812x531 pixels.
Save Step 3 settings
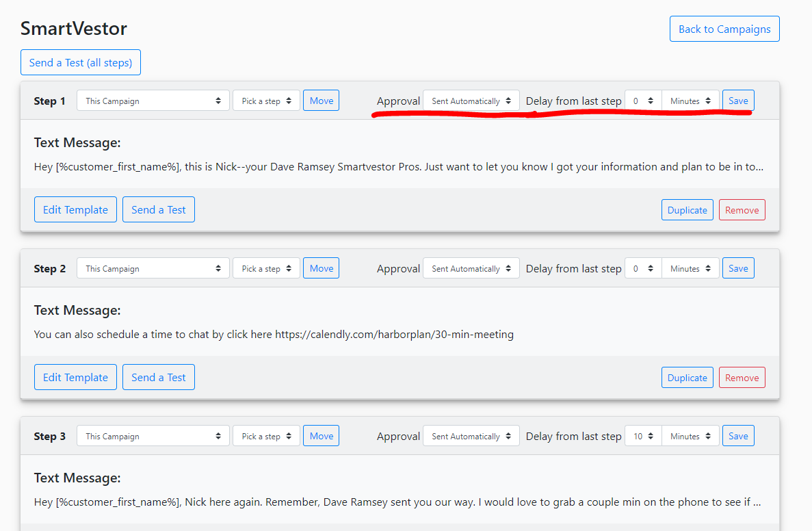click(x=738, y=436)
